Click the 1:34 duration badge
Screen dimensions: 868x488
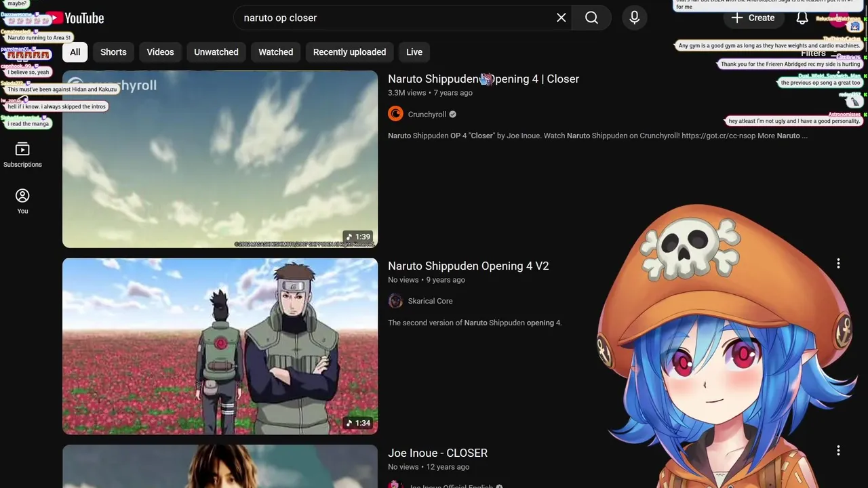(x=358, y=423)
